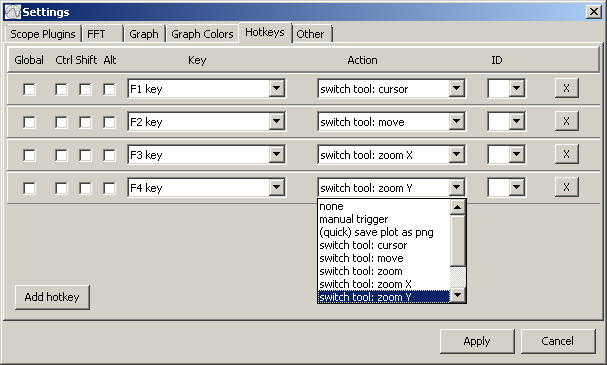Choose 'switch tool: zoom' in open list

(384, 271)
